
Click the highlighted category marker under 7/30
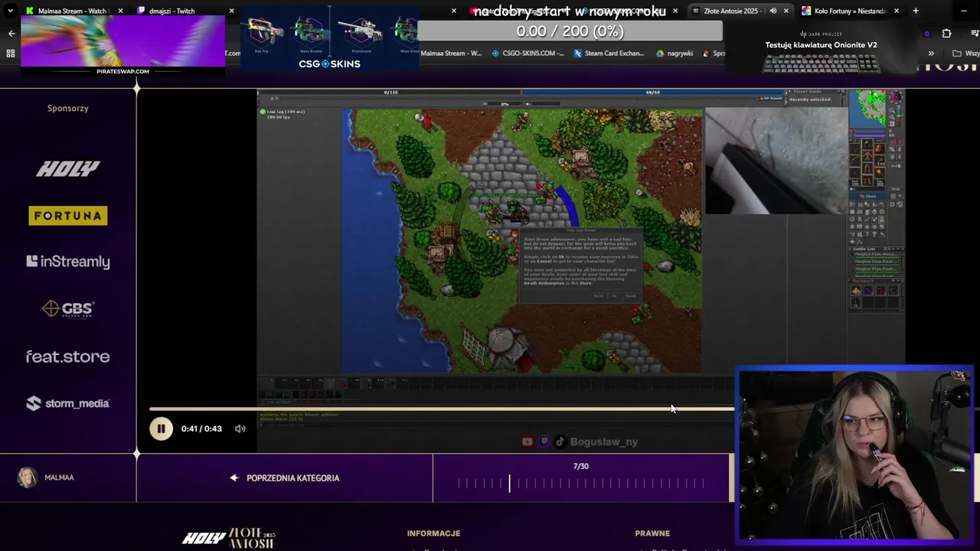(509, 483)
